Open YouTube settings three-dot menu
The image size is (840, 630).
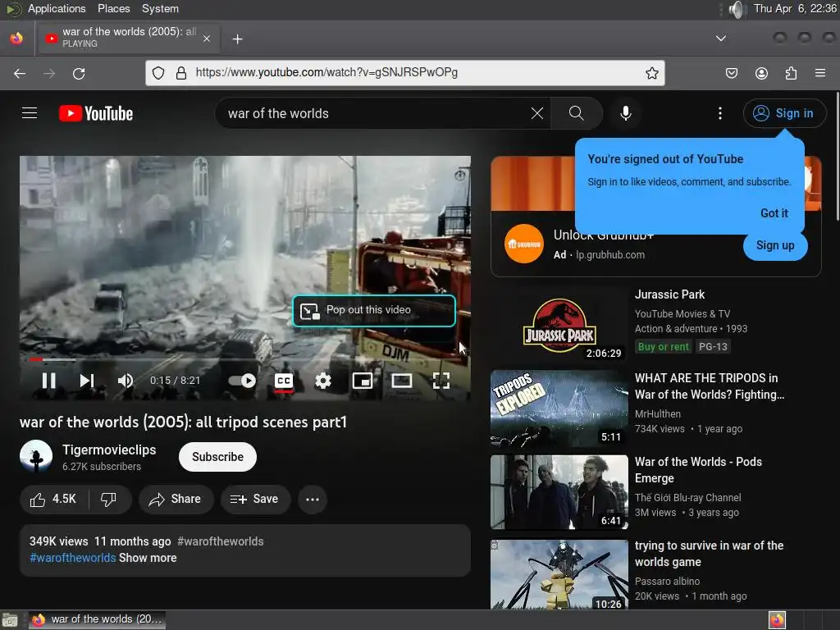[x=720, y=113]
